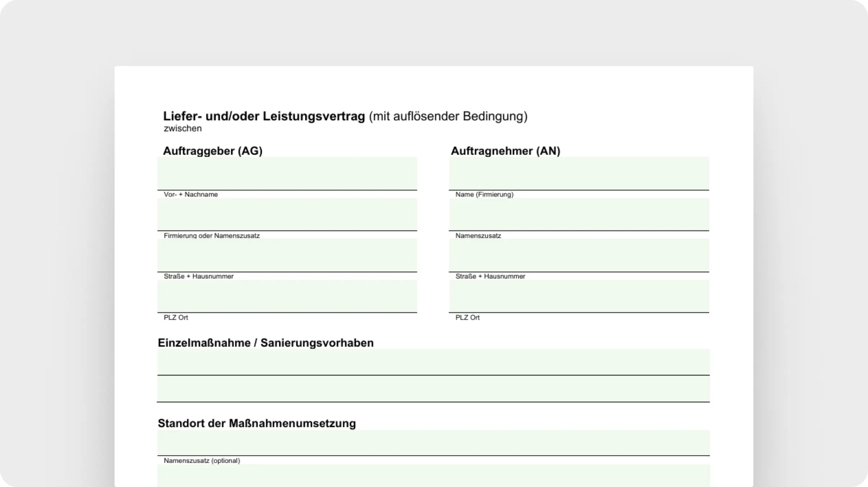Screen dimensions: 868x487
Task: Click the Auftragnehmer PLZ Ort field
Action: [579, 297]
